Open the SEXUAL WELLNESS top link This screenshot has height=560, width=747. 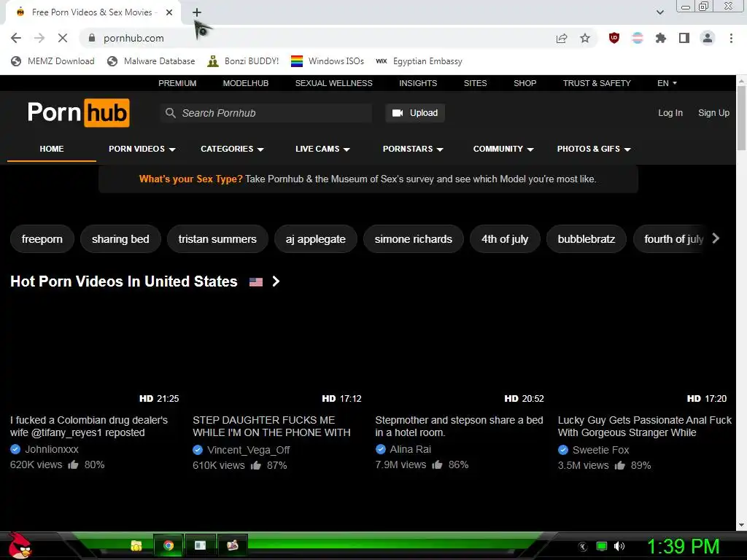[x=333, y=83]
